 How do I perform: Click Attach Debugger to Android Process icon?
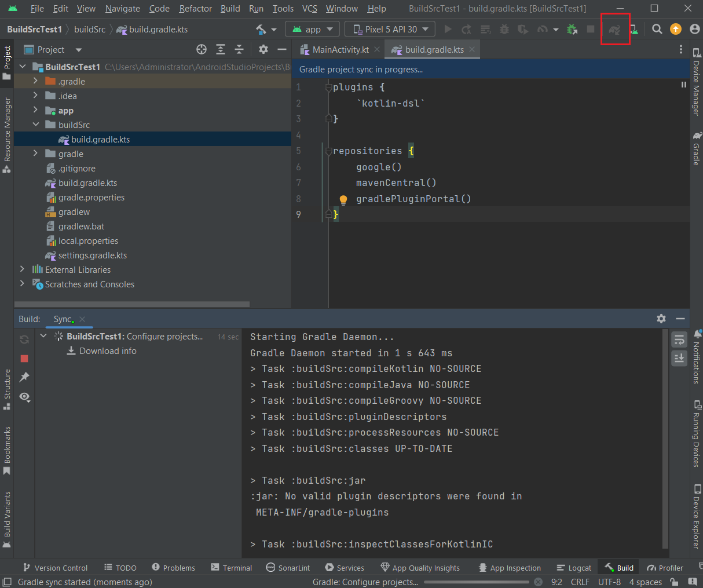(572, 29)
